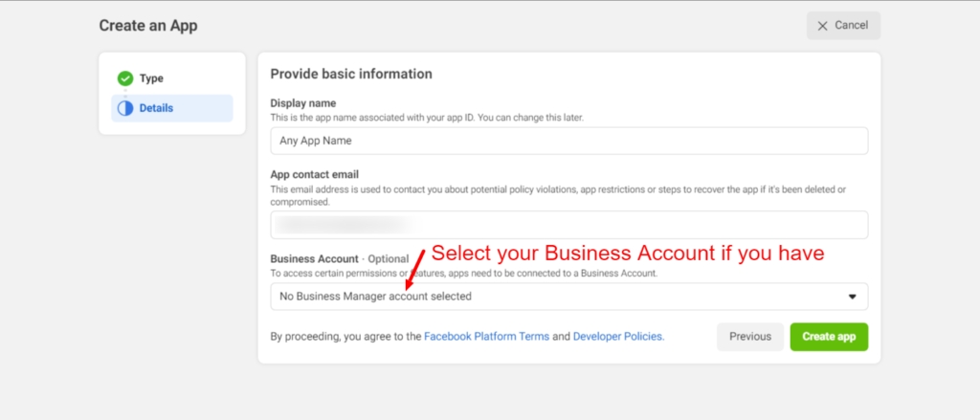Focus the Display name field with 'Any App Name'

568,141
